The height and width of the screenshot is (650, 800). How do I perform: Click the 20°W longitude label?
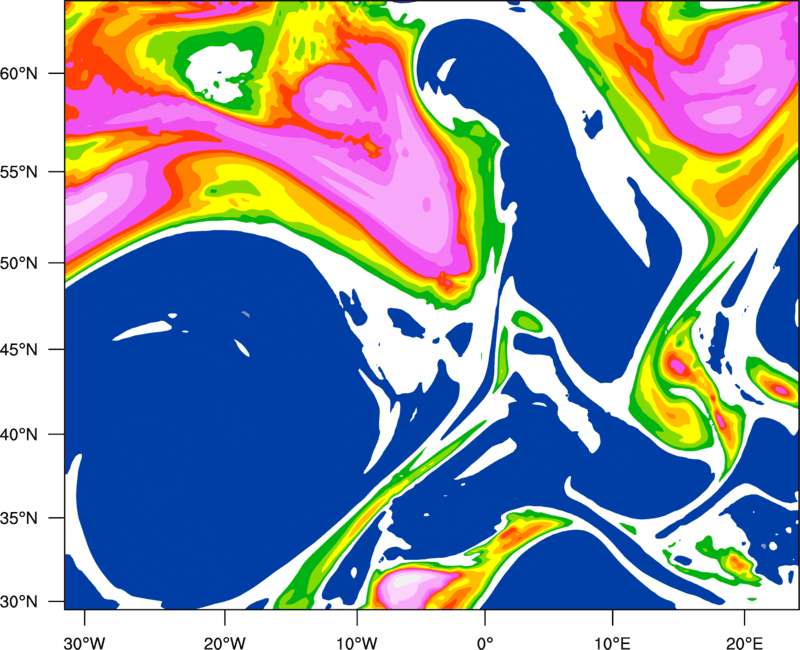[224, 643]
